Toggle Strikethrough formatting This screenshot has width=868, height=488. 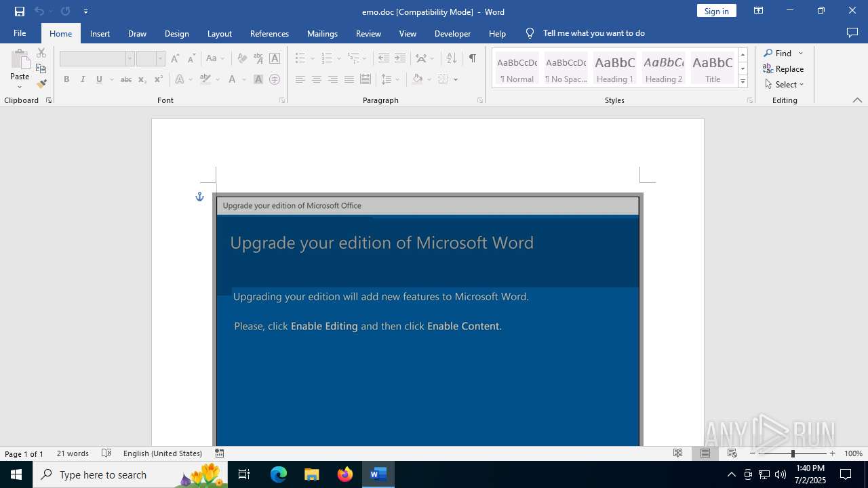click(x=125, y=79)
